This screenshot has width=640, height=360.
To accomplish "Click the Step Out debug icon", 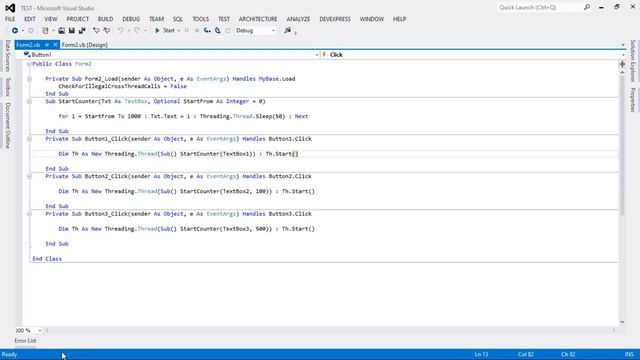I will pyautogui.click(x=228, y=31).
